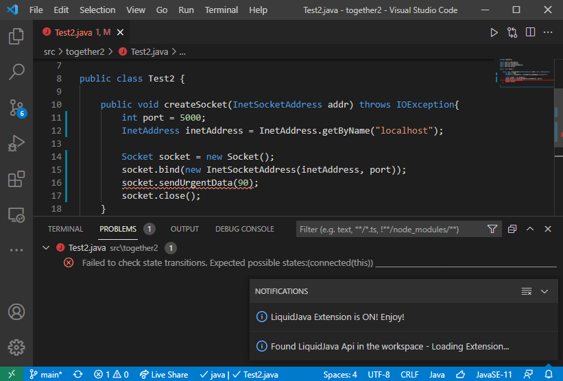Click the java | Test2.java status item
The width and height of the screenshot is (563, 381).
(239, 375)
